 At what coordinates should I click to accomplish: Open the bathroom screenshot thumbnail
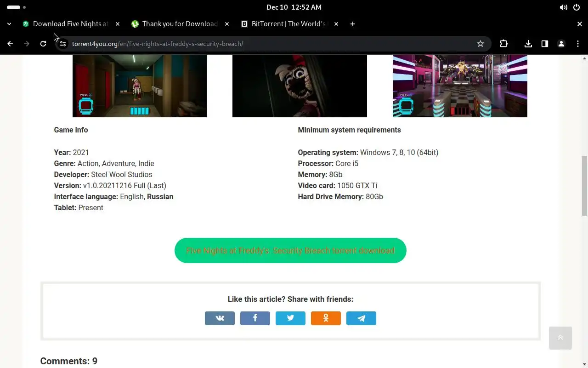tap(140, 86)
